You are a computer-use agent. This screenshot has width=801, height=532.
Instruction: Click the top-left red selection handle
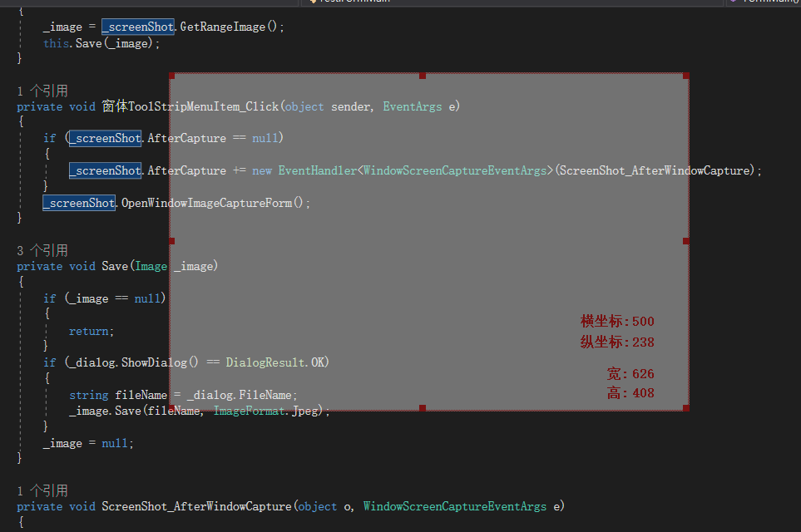pos(172,76)
